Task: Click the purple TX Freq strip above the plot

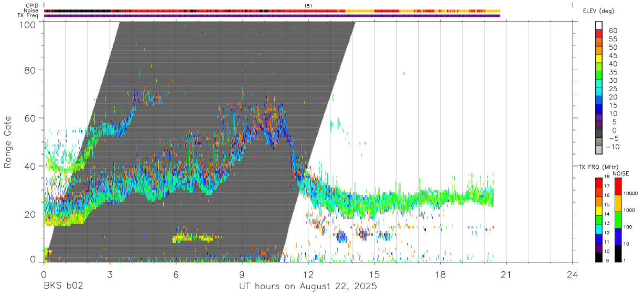Action: (x=272, y=16)
